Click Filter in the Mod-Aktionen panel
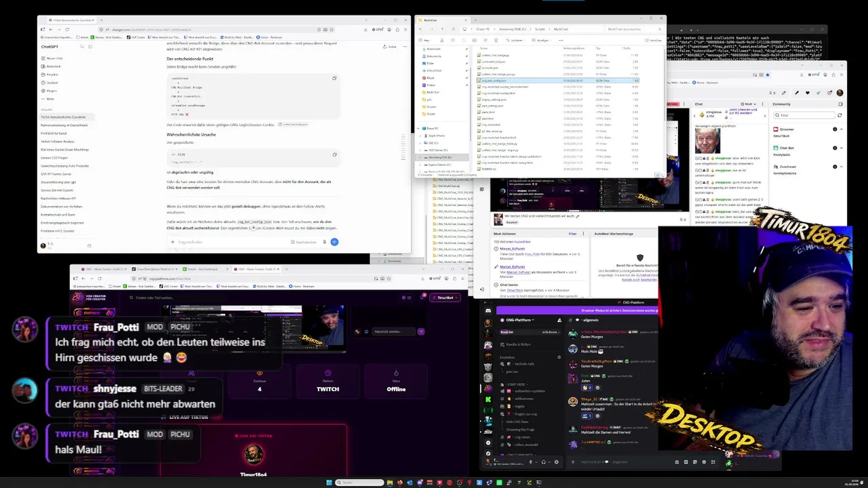Image resolution: width=868 pixels, height=488 pixels. click(x=572, y=234)
